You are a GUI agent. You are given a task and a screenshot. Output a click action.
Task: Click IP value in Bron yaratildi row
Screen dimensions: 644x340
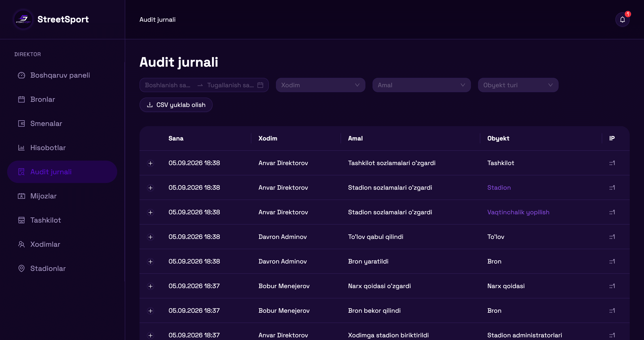click(612, 261)
